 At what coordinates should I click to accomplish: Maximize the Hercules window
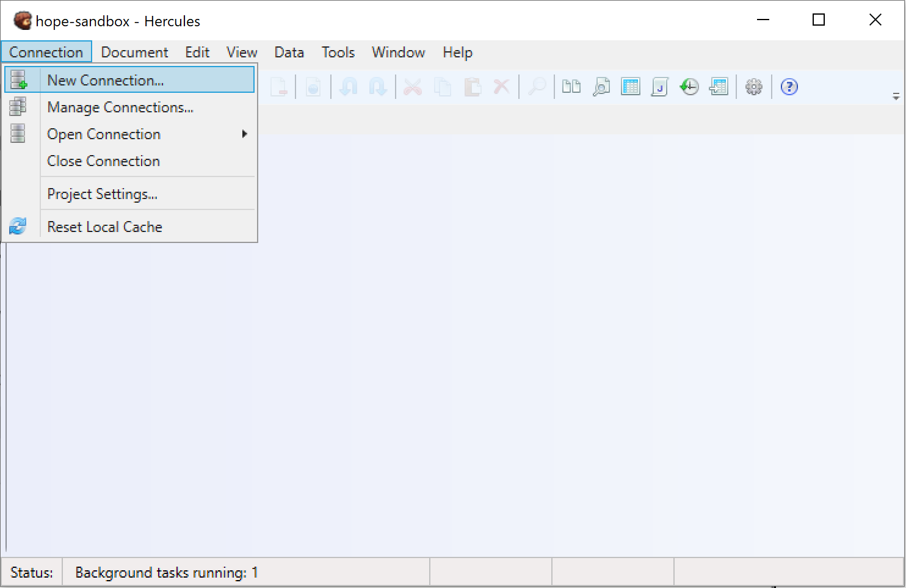819,20
